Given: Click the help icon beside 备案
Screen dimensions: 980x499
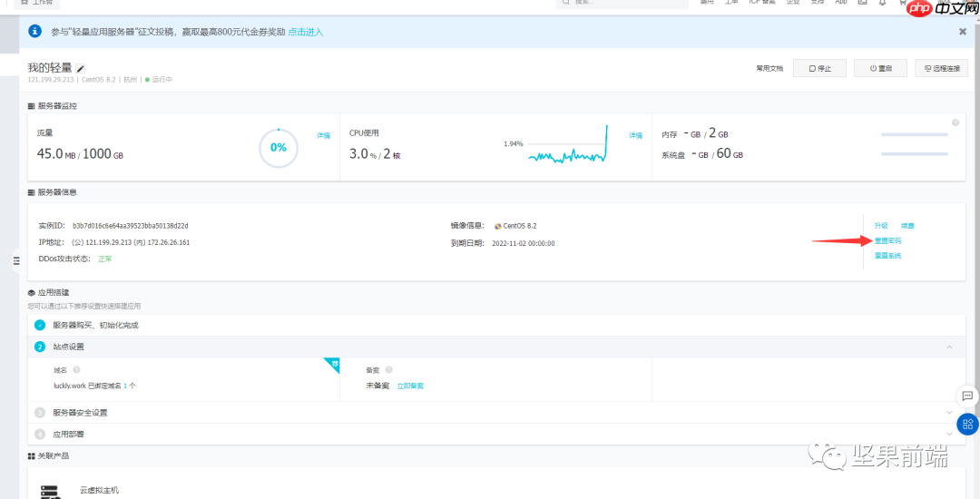Looking at the screenshot, I should click(x=388, y=370).
